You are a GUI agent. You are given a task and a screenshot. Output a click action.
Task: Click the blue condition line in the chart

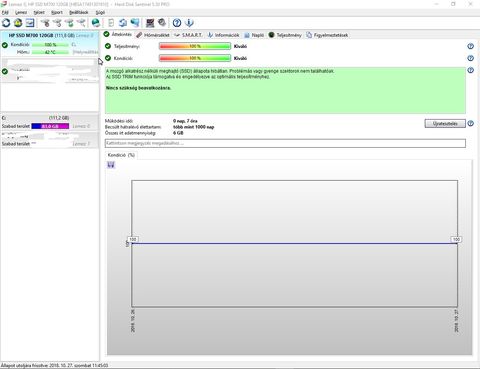295,244
